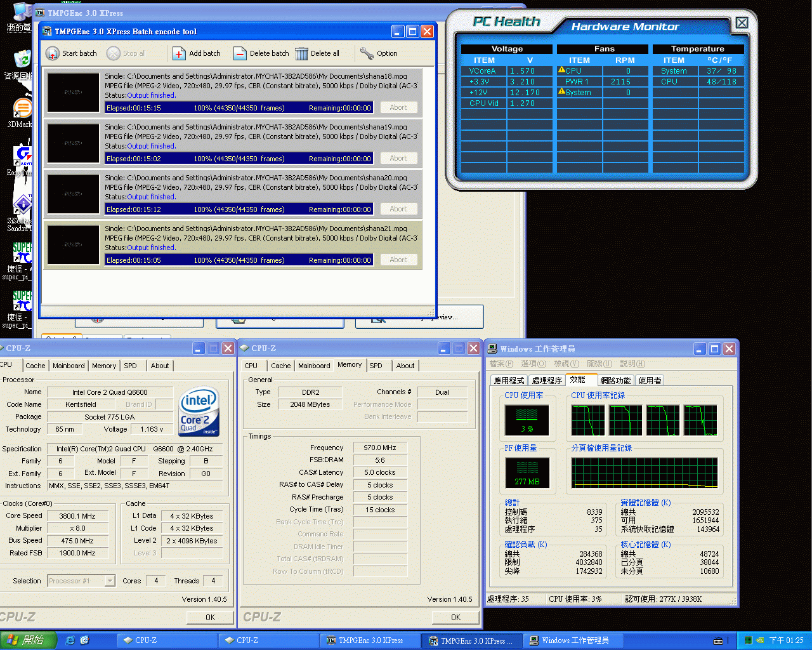Switch to 使用者 tab in Task Manager
This screenshot has height=650, width=812.
(650, 380)
